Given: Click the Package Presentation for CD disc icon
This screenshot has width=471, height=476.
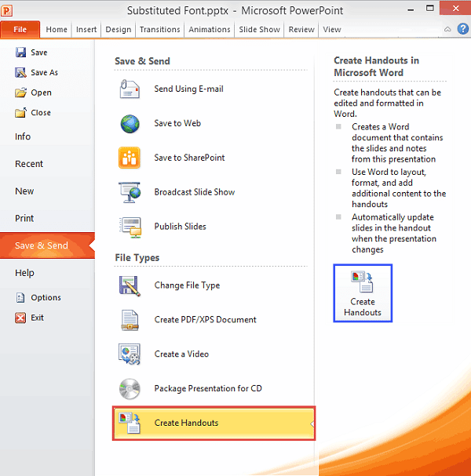Looking at the screenshot, I should tap(130, 389).
